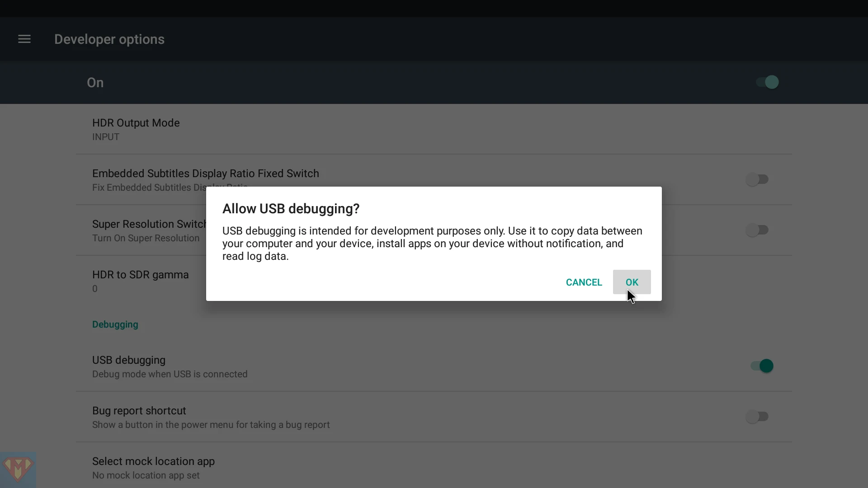868x488 pixels.
Task: Select the Bug report shortcut row
Action: [x=434, y=417]
